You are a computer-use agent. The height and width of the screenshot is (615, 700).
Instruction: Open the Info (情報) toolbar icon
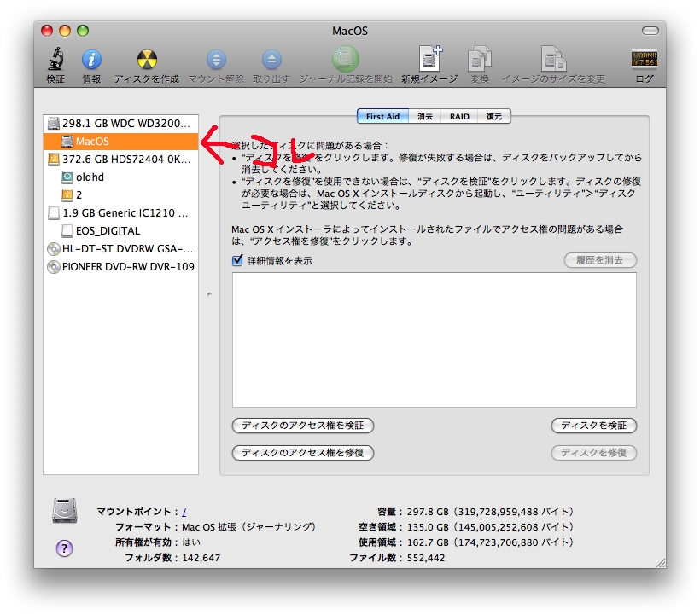pyautogui.click(x=91, y=60)
